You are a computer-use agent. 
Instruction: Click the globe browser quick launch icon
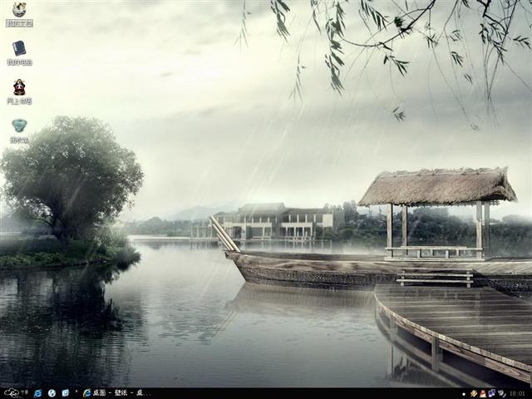(52, 393)
